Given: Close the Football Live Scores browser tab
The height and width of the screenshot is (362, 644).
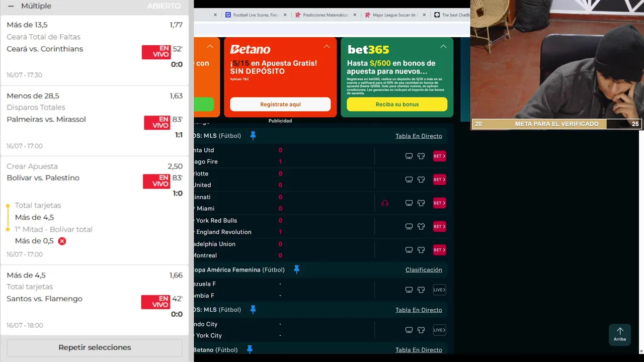Looking at the screenshot, I should click(x=285, y=15).
